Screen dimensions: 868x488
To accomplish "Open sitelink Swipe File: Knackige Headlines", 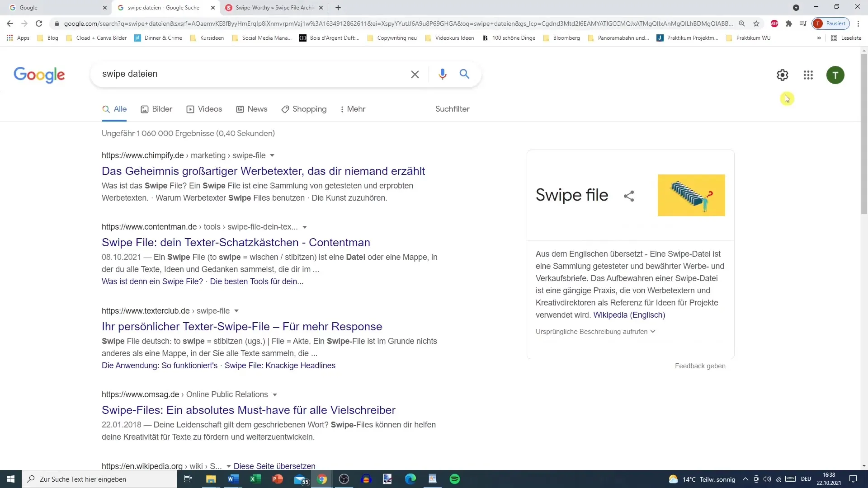I will click(280, 366).
